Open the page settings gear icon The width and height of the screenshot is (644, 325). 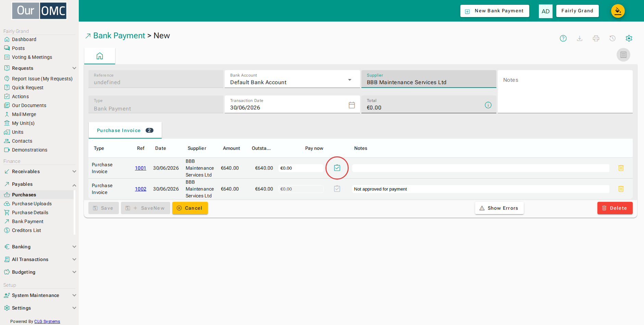tap(629, 38)
